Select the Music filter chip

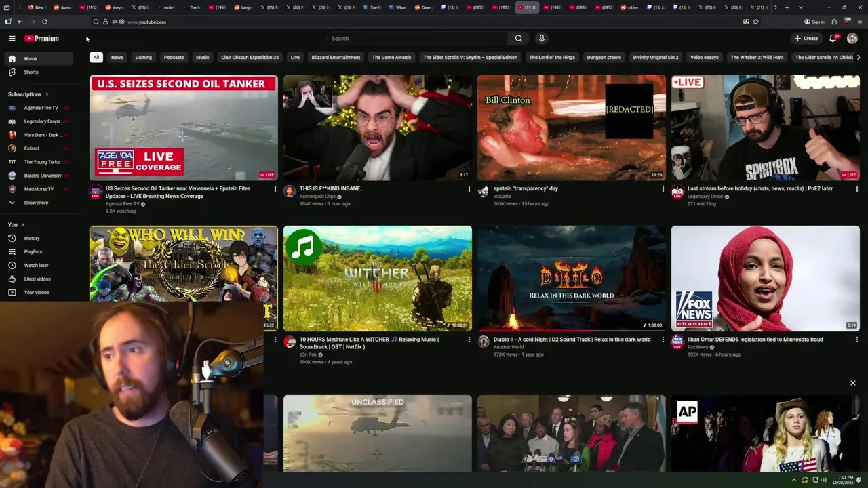coord(203,58)
